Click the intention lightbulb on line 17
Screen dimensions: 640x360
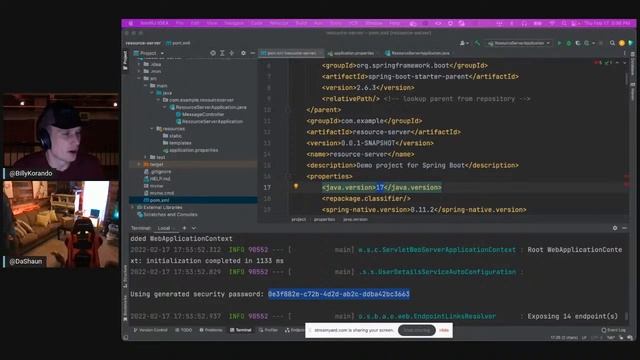pos(296,187)
